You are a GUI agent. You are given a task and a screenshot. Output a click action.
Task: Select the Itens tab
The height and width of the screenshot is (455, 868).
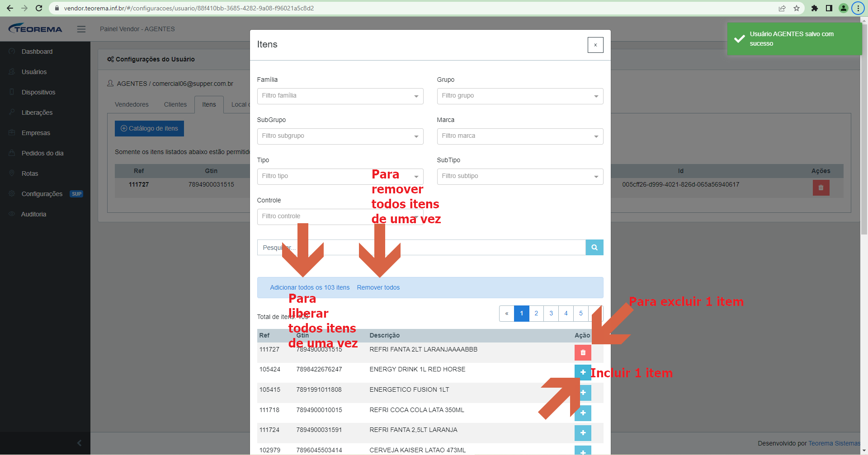pos(209,104)
